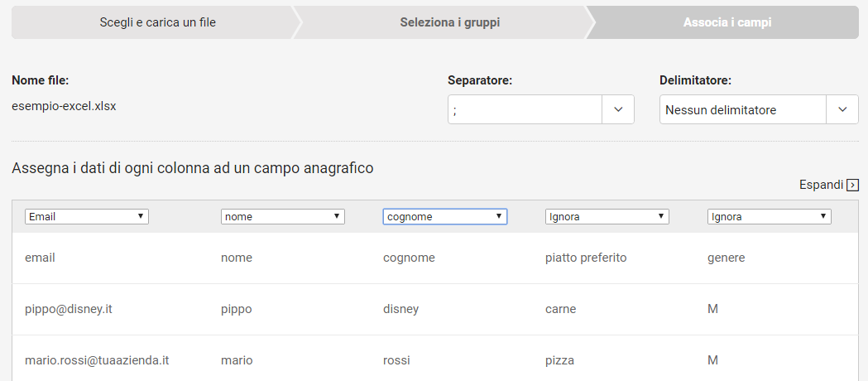Viewport: 868px width, 381px height.
Task: Open the cognome column field selector
Action: (x=445, y=216)
